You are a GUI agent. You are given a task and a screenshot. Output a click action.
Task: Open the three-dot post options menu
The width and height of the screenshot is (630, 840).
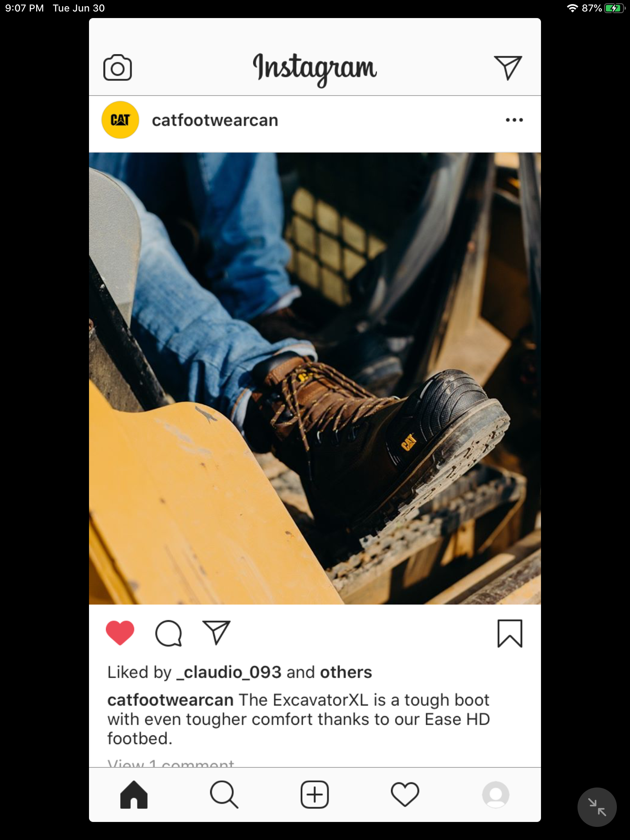pos(514,120)
